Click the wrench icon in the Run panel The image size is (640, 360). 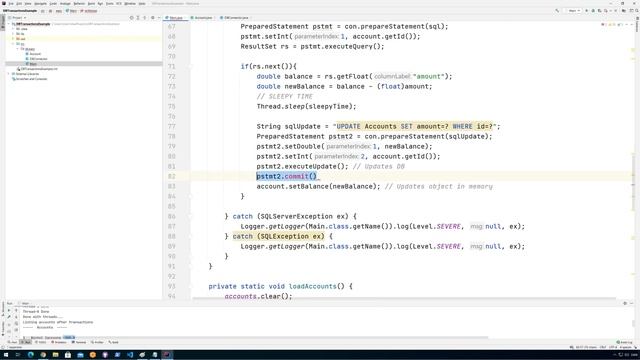9,316
